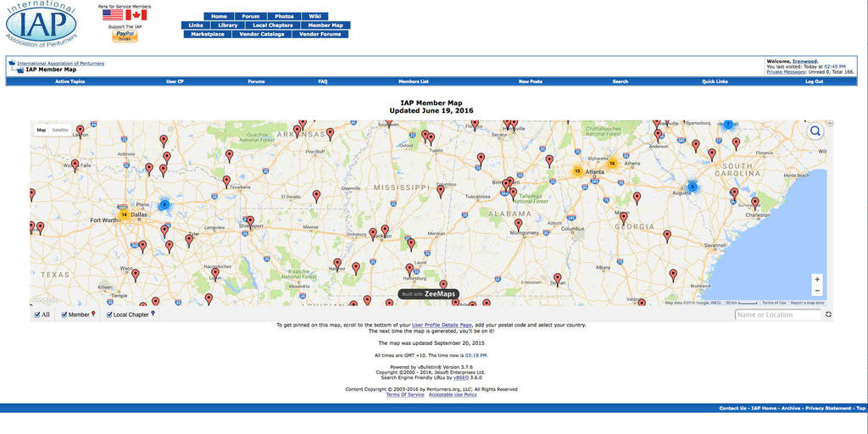Open the User Profile Details Page link
Screen dimensions: 868x434
[x=442, y=325]
